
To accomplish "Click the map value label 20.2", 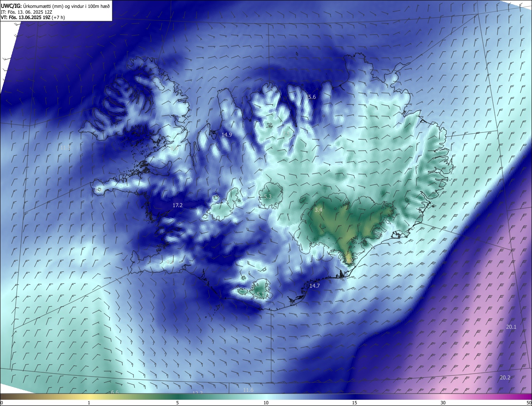I will click(505, 377).
